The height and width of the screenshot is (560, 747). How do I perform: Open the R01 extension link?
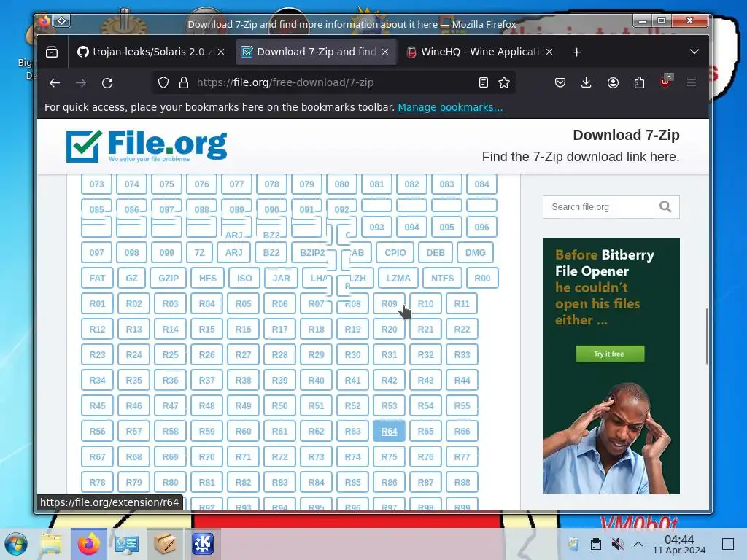pyautogui.click(x=97, y=304)
